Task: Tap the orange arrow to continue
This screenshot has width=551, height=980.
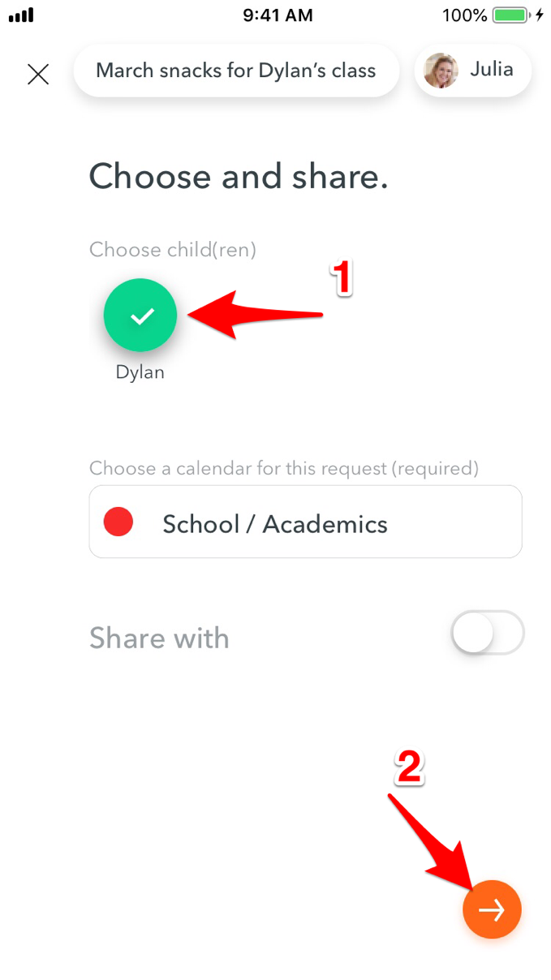Action: pos(492,909)
